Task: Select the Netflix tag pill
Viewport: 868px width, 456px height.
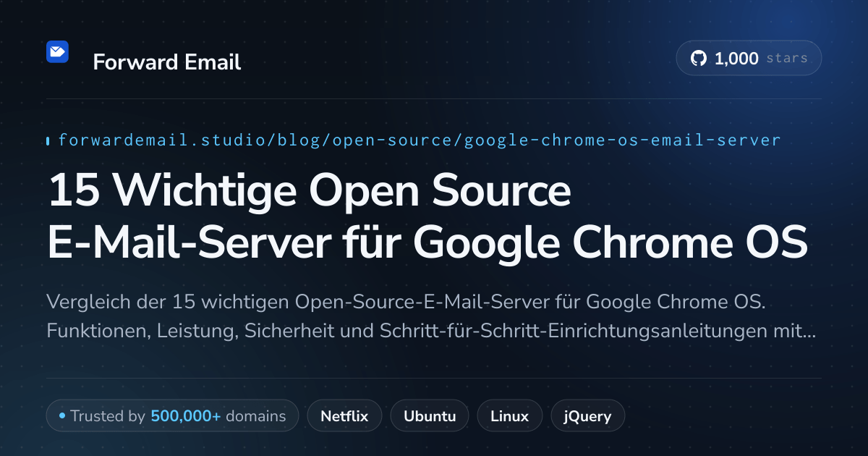Action: click(344, 416)
